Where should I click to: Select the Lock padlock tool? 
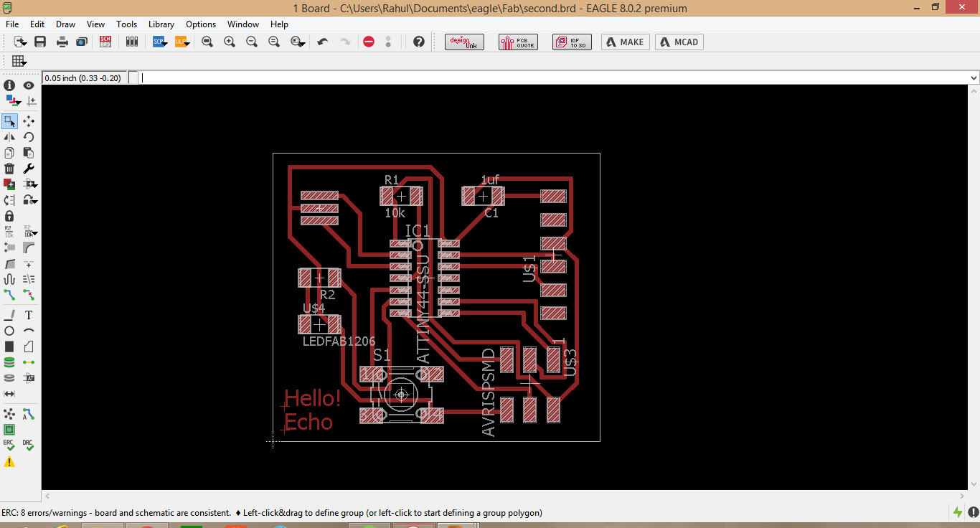pos(9,216)
